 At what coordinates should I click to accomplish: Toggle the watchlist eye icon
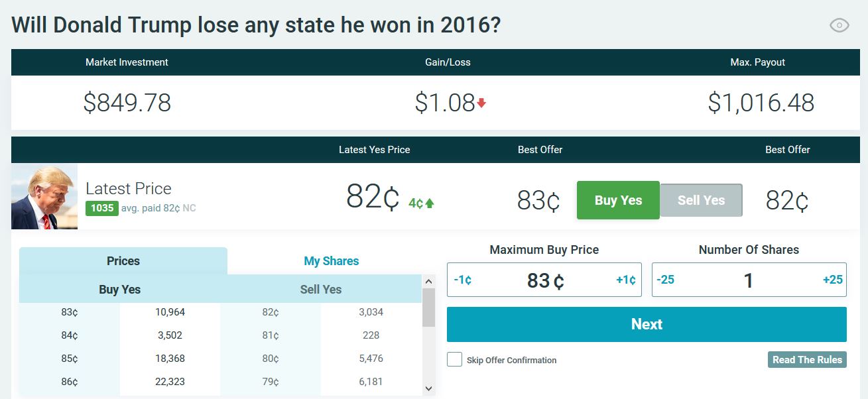tap(839, 26)
